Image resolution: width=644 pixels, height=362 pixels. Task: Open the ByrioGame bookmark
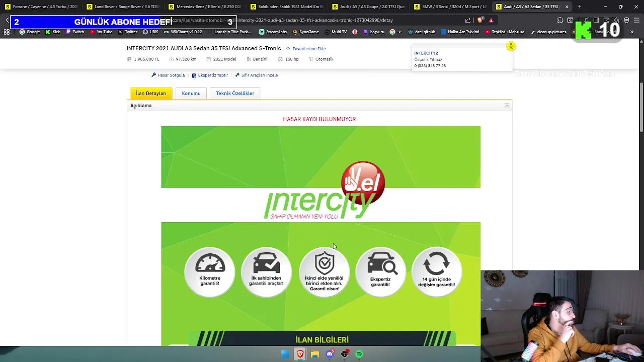click(305, 32)
